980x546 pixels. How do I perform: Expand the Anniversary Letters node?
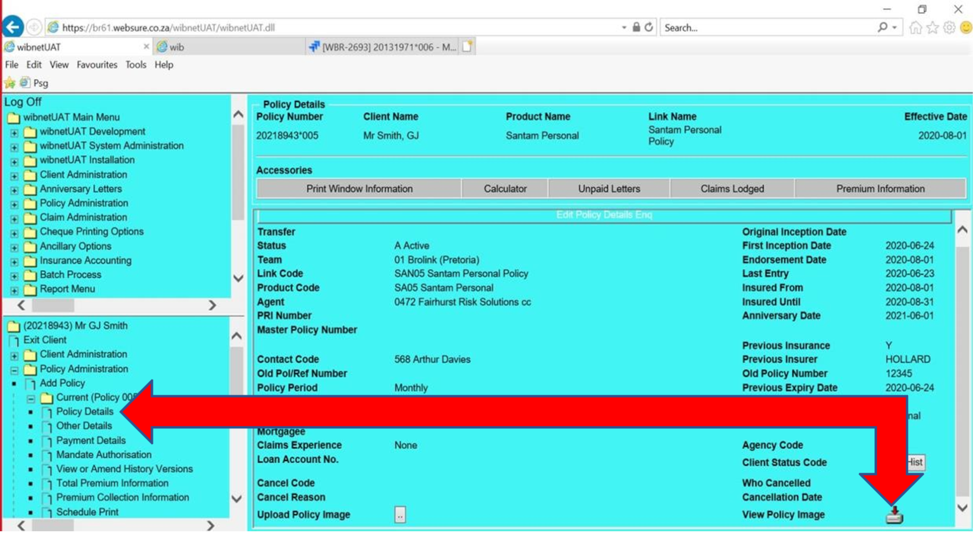[14, 190]
